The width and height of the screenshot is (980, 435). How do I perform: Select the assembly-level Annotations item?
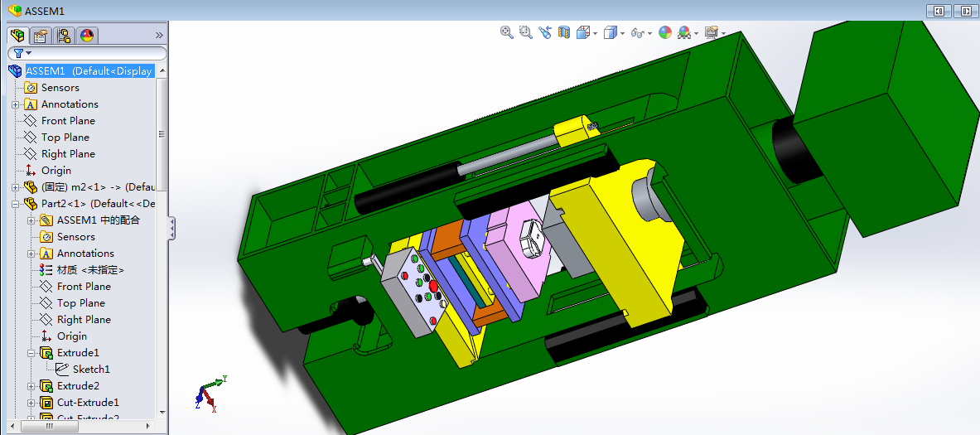[70, 104]
